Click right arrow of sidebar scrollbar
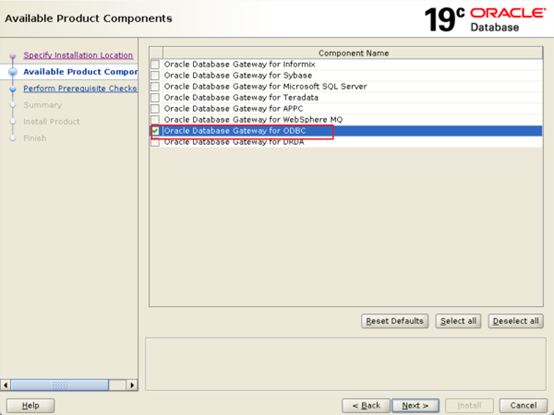 [132, 385]
